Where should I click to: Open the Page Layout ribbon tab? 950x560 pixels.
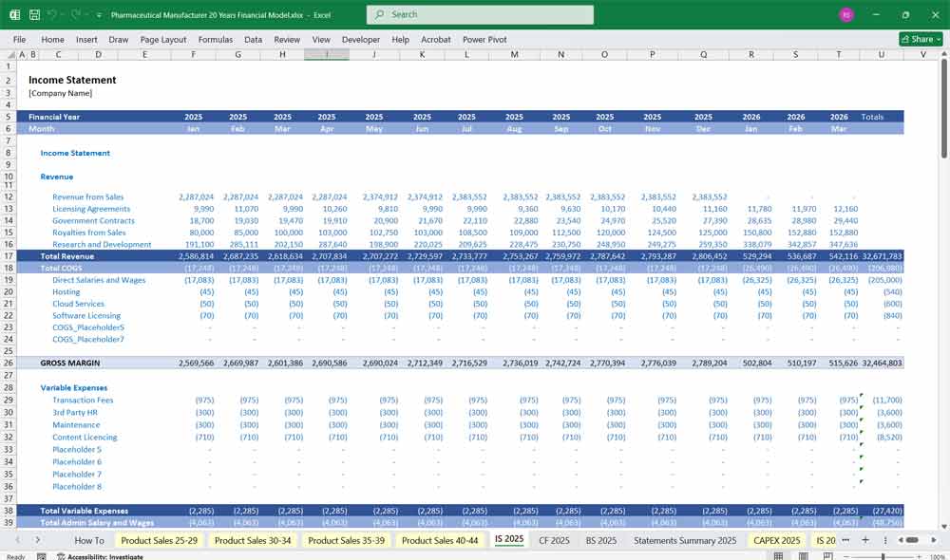(163, 39)
